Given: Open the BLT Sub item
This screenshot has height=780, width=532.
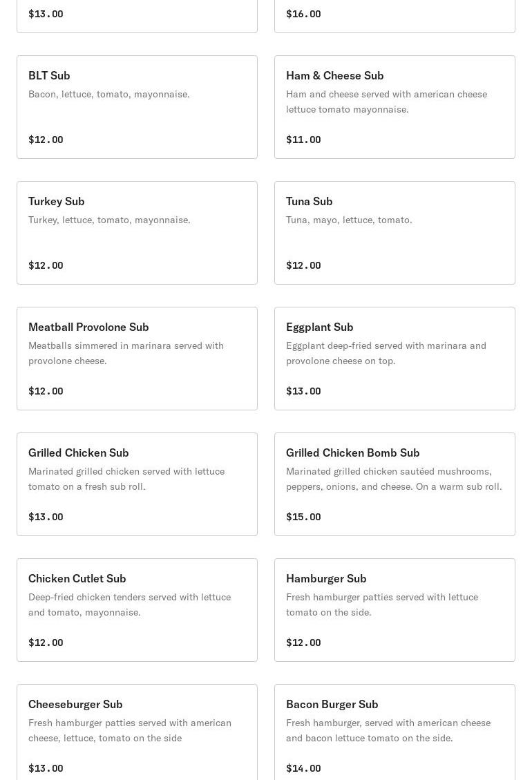Looking at the screenshot, I should tap(137, 107).
